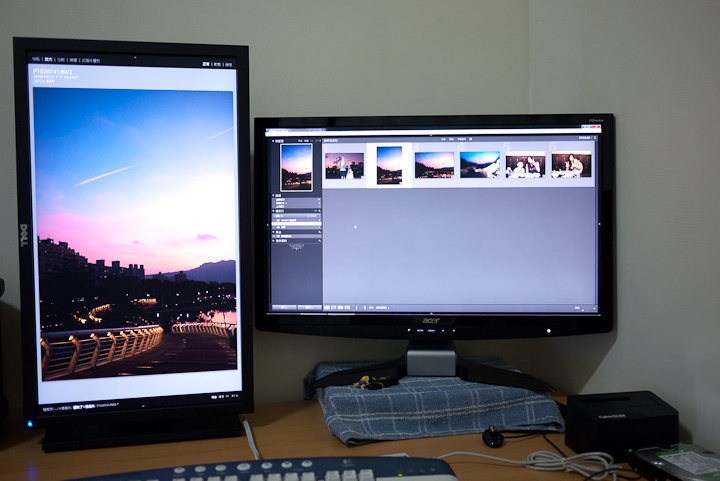The width and height of the screenshot is (720, 481).
Task: Set secondary loupe mode to Locked (鎖定)
Action: [229, 65]
